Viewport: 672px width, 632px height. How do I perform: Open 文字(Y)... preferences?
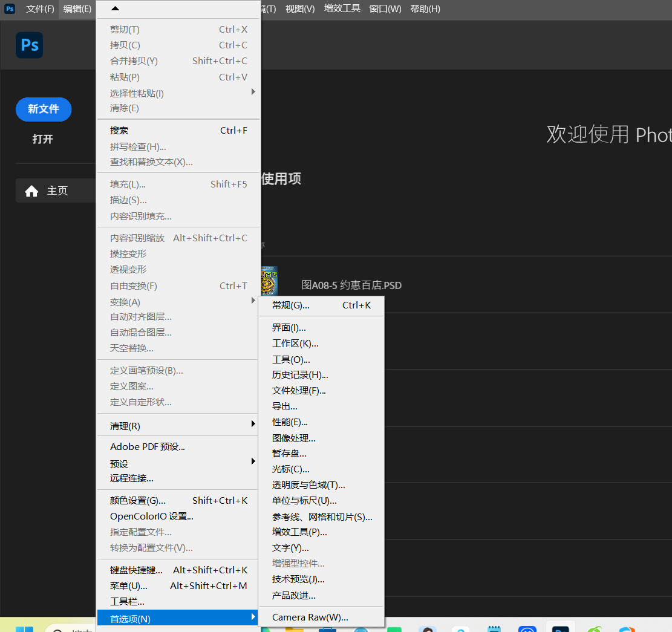pos(321,547)
